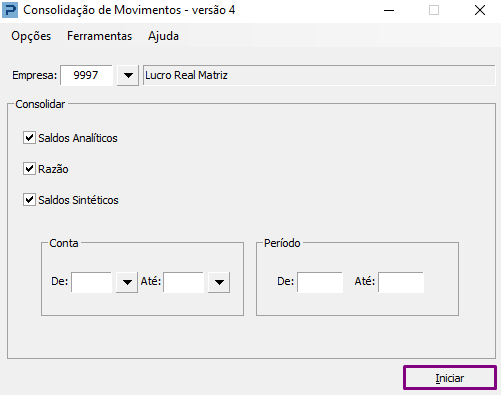Click the application icon in title bar
This screenshot has height=395, width=501.
tap(10, 10)
